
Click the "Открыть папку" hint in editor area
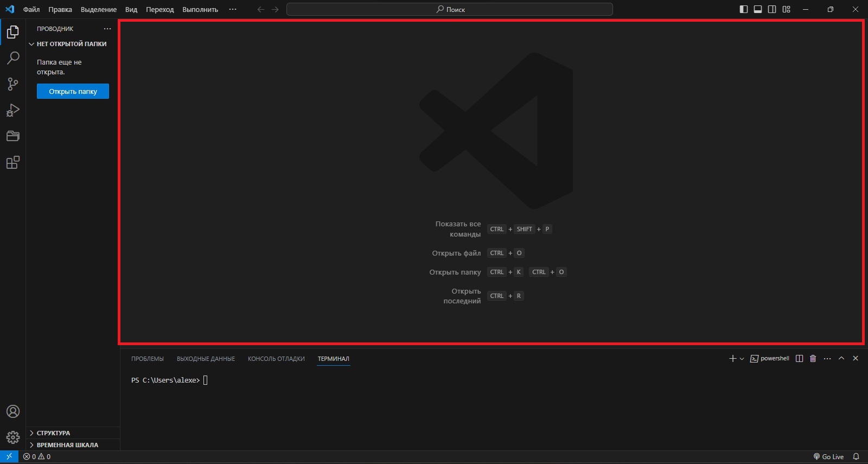(455, 272)
